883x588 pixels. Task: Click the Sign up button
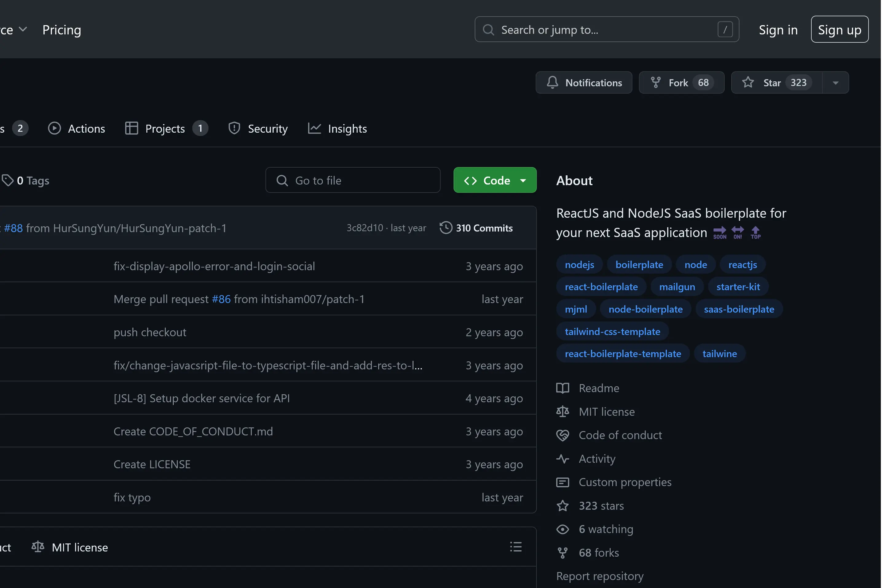tap(839, 29)
